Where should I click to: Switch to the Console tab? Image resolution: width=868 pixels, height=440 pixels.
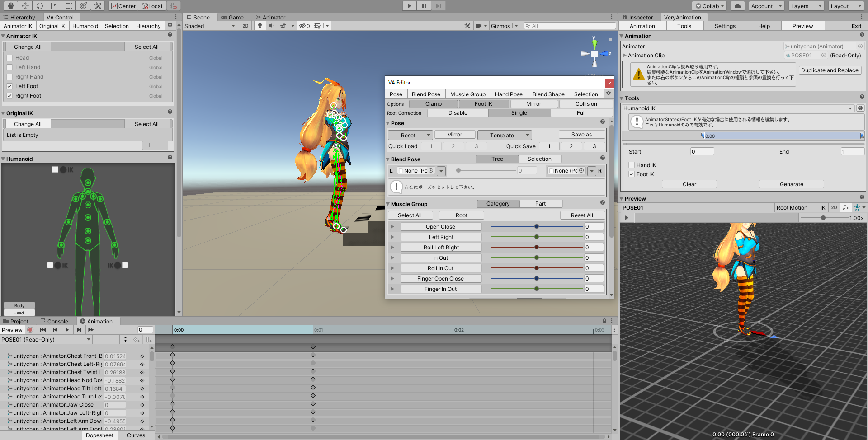(x=54, y=321)
